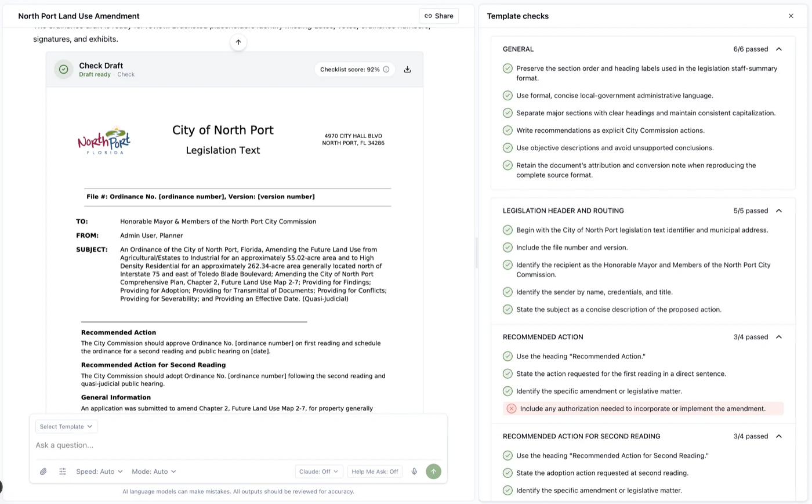Send the message with the arrow button

pyautogui.click(x=433, y=472)
